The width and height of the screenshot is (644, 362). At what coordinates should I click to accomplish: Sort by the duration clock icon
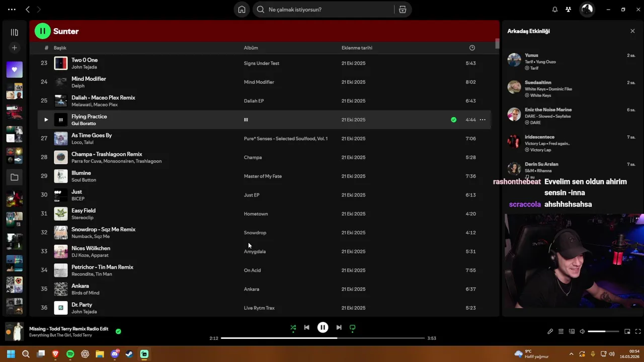coord(472,48)
